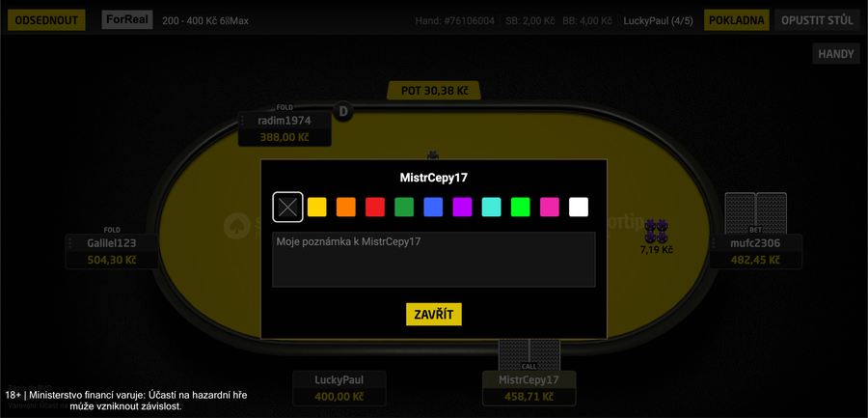Select the ForReal table tab
868x418 pixels.
pyautogui.click(x=127, y=20)
